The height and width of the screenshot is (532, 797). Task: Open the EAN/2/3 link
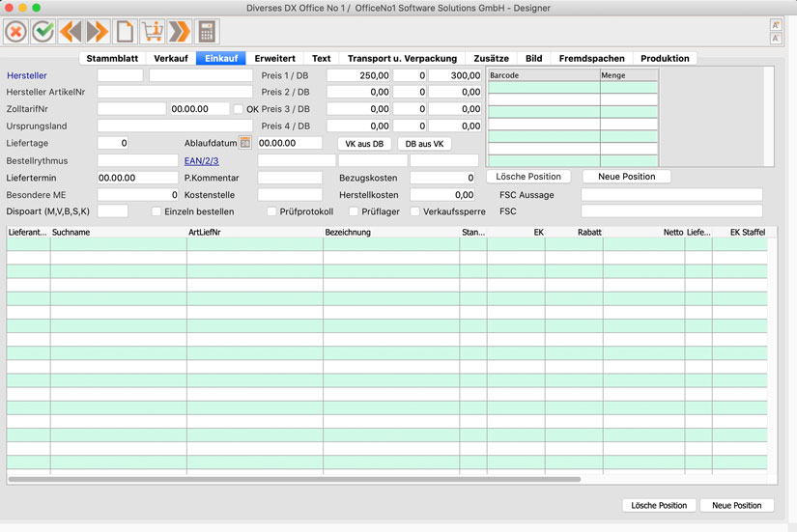click(201, 160)
